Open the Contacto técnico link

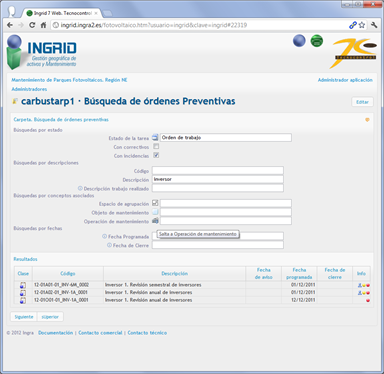[147, 333]
